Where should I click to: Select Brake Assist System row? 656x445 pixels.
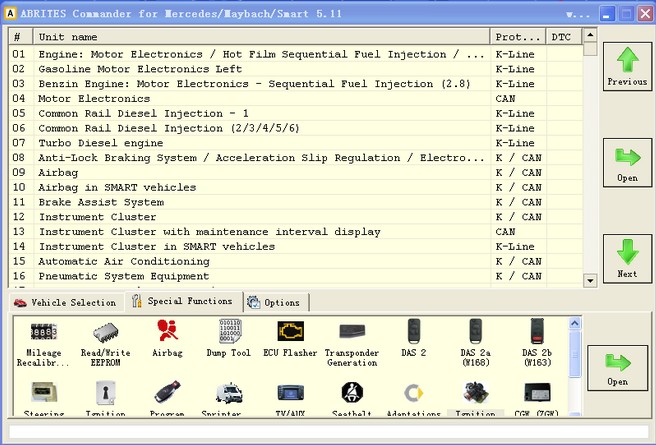pos(296,202)
